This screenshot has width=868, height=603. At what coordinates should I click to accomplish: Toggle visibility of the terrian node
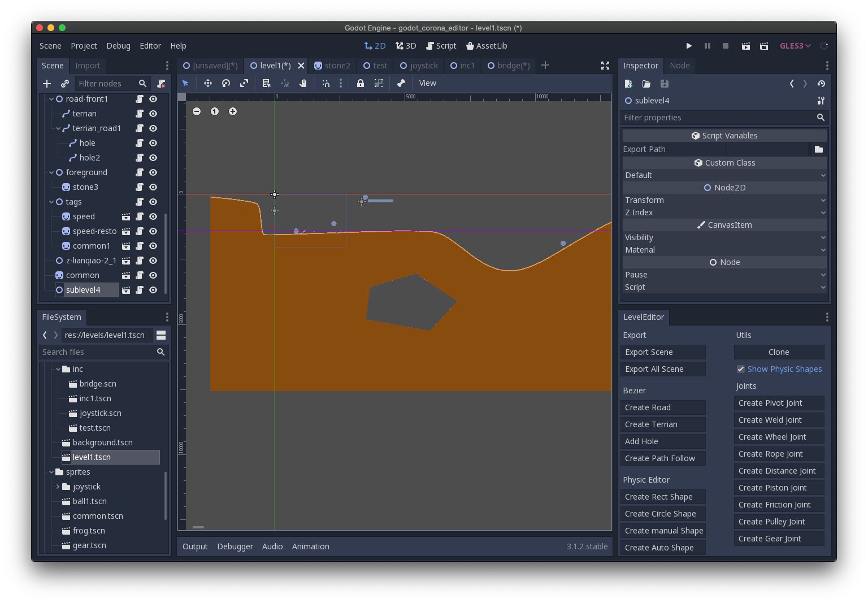153,114
